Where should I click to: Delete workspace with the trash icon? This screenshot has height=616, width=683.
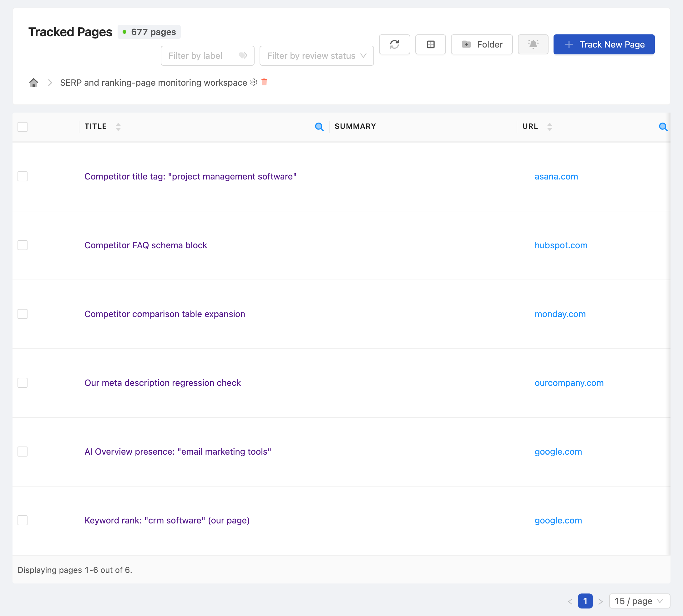tap(264, 82)
